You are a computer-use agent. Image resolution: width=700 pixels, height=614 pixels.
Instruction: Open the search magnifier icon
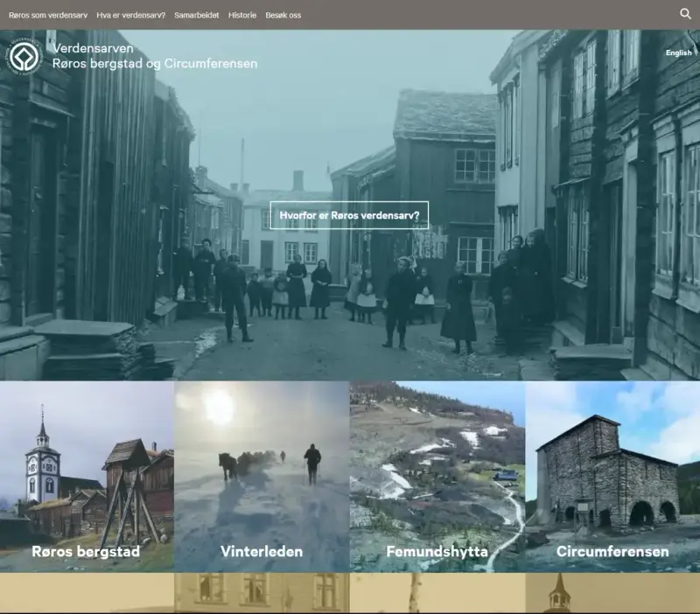(x=685, y=14)
